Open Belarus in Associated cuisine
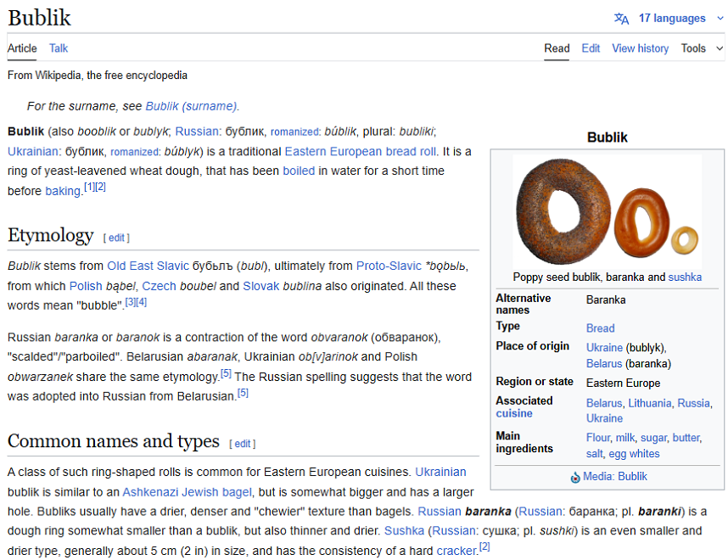The image size is (728, 560). 603,403
